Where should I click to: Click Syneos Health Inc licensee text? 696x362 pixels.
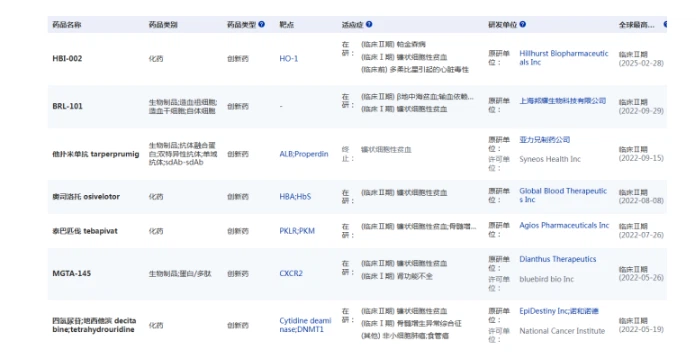pyautogui.click(x=550, y=159)
